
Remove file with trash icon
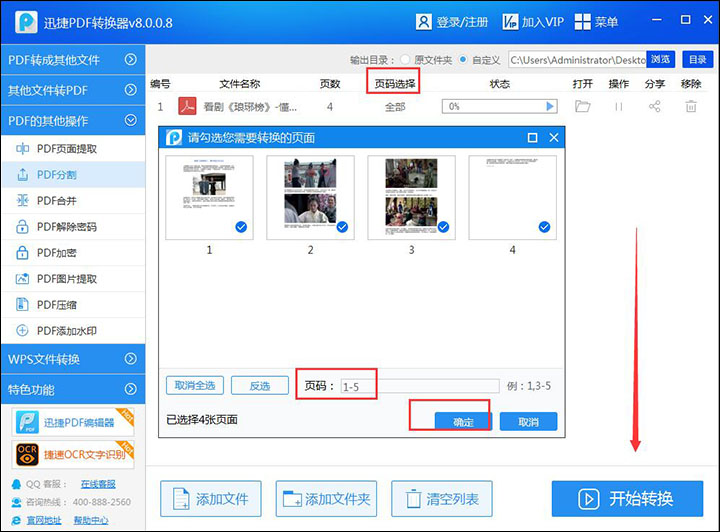[691, 106]
